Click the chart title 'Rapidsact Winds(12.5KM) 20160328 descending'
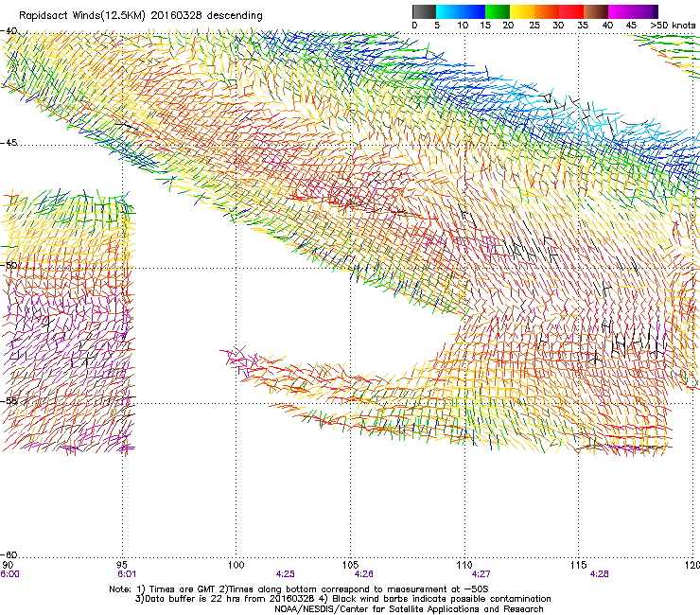The height and width of the screenshot is (615, 700). click(x=141, y=16)
